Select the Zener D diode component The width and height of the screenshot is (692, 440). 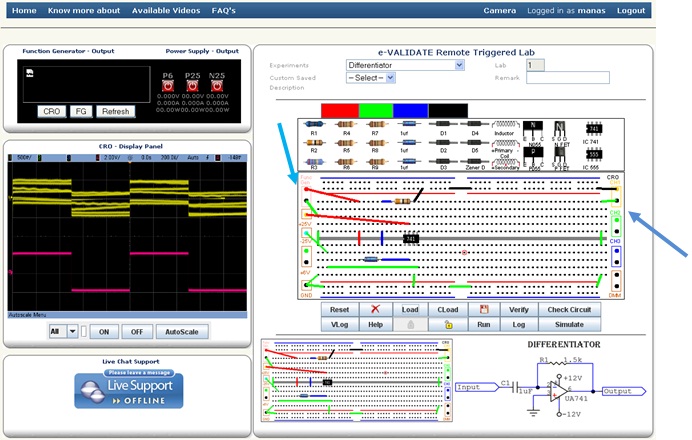(x=474, y=160)
